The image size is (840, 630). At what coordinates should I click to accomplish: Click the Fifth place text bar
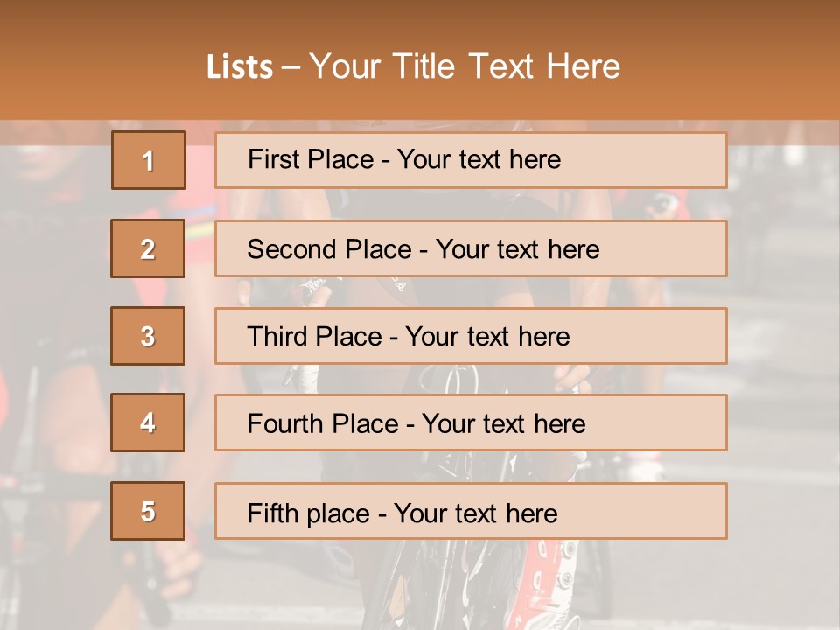pyautogui.click(x=471, y=511)
